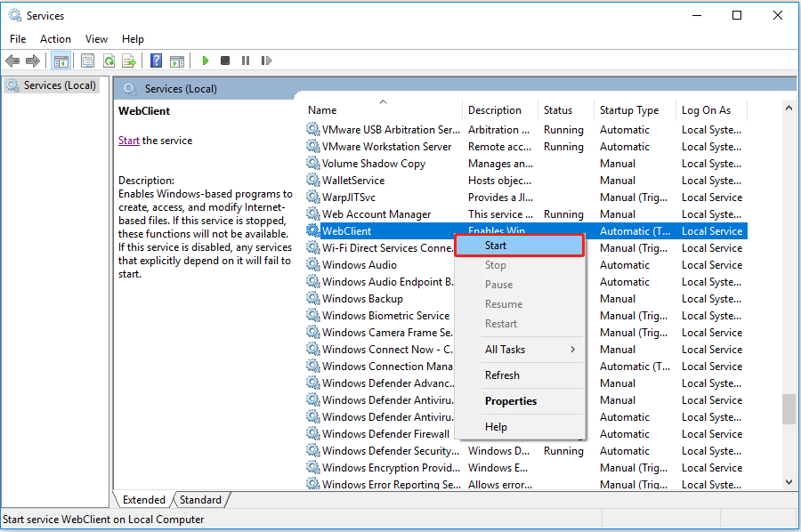Click the Services window title bar icon

point(15,16)
